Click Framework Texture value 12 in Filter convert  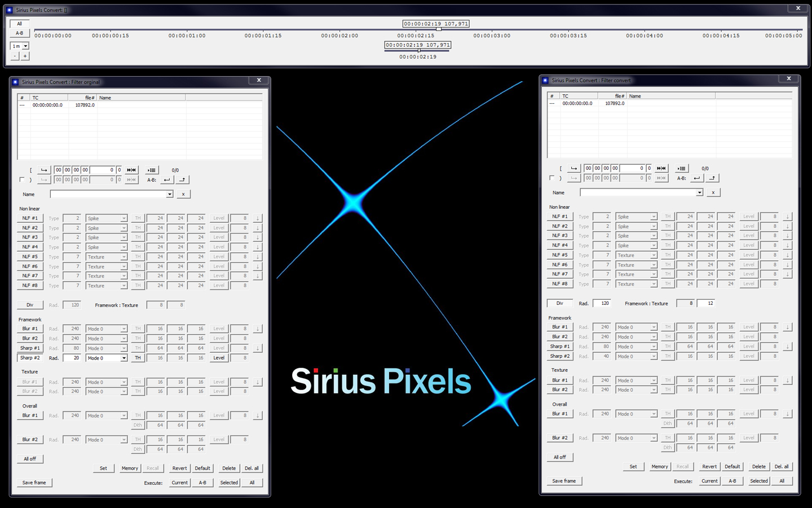pyautogui.click(x=706, y=303)
